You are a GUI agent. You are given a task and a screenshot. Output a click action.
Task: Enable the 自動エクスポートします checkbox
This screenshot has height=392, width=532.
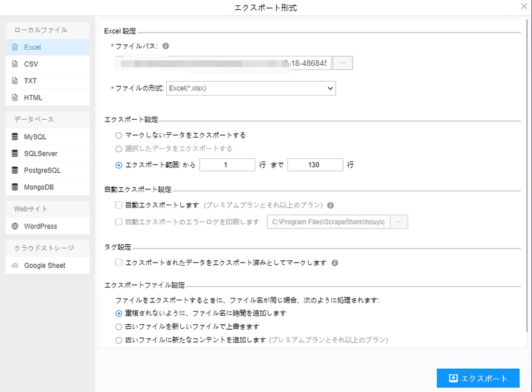(118, 205)
